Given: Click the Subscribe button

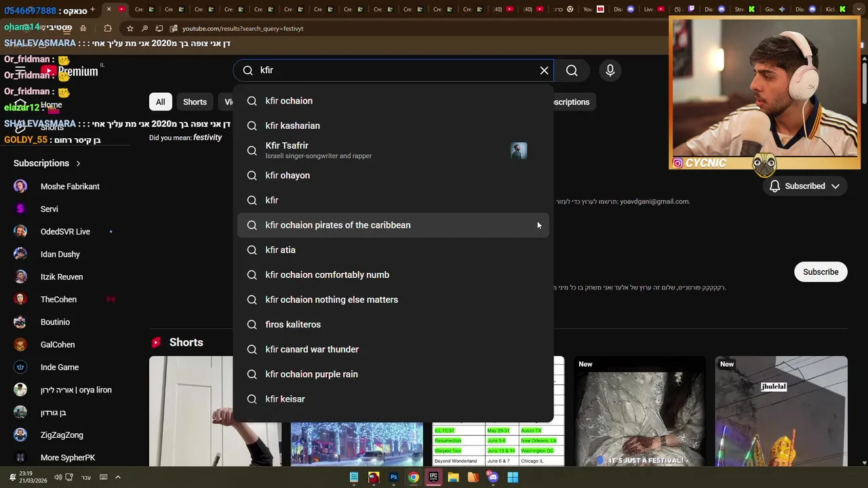Looking at the screenshot, I should tap(821, 272).
